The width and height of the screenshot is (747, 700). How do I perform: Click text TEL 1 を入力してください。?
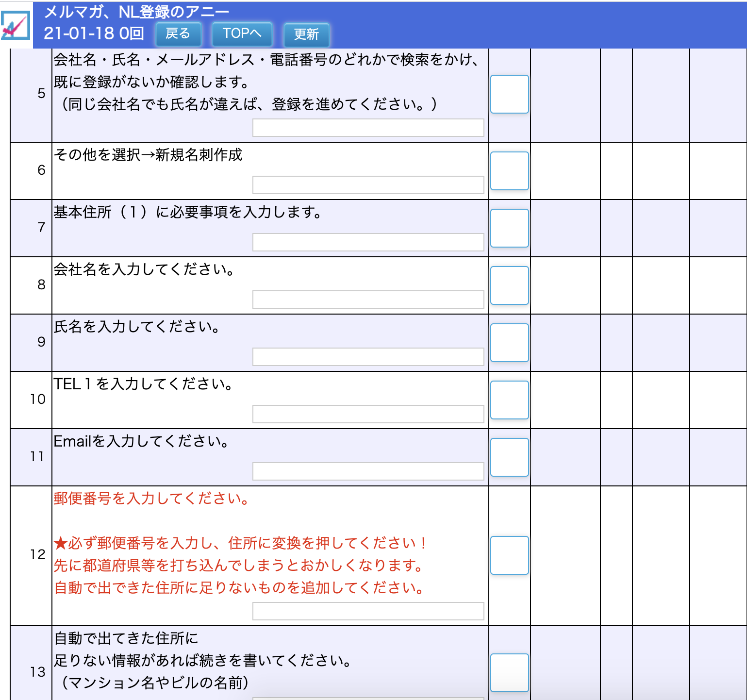143,384
